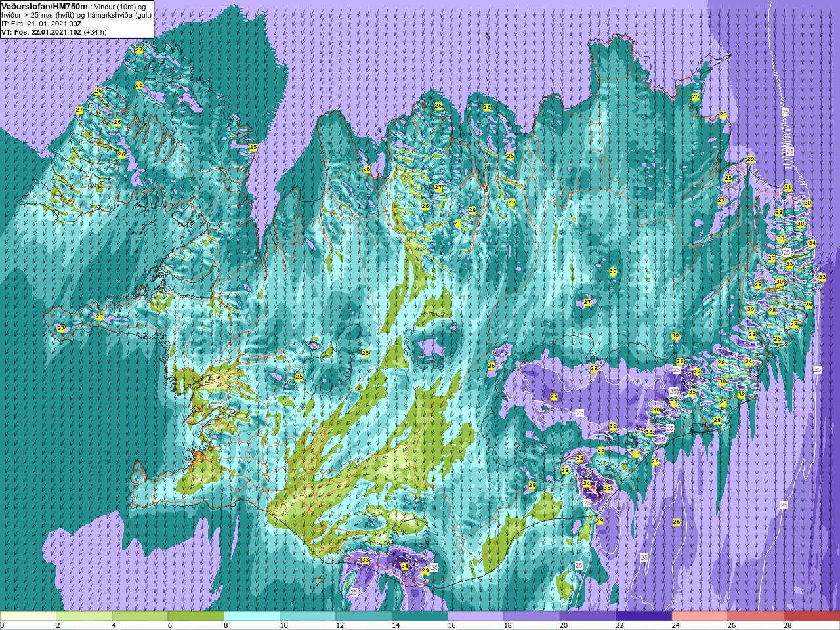
Task: Select the light purple 18–20 m/s legend swatch
Action: (532, 616)
